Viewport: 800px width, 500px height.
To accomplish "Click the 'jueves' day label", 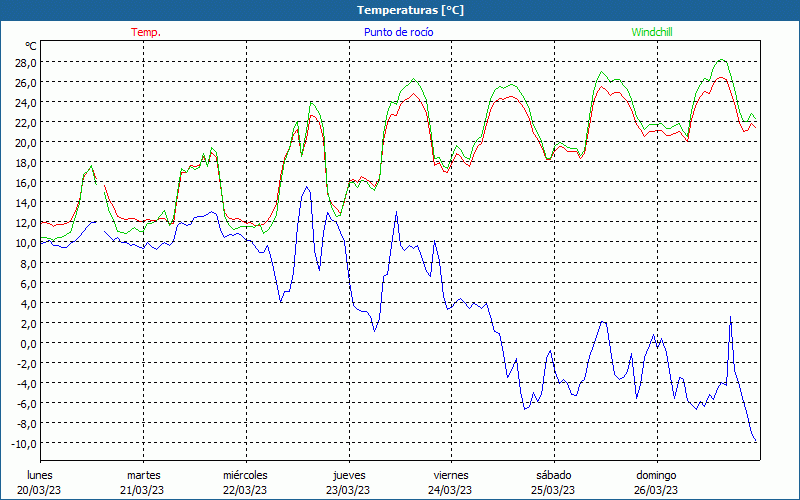I will coord(349,475).
